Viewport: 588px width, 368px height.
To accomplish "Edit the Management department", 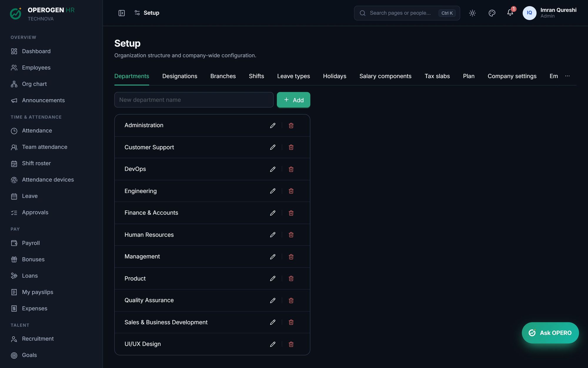I will click(273, 257).
